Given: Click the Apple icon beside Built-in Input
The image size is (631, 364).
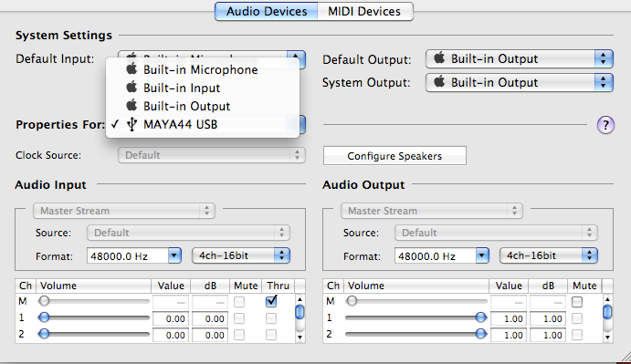Looking at the screenshot, I should pyautogui.click(x=131, y=88).
